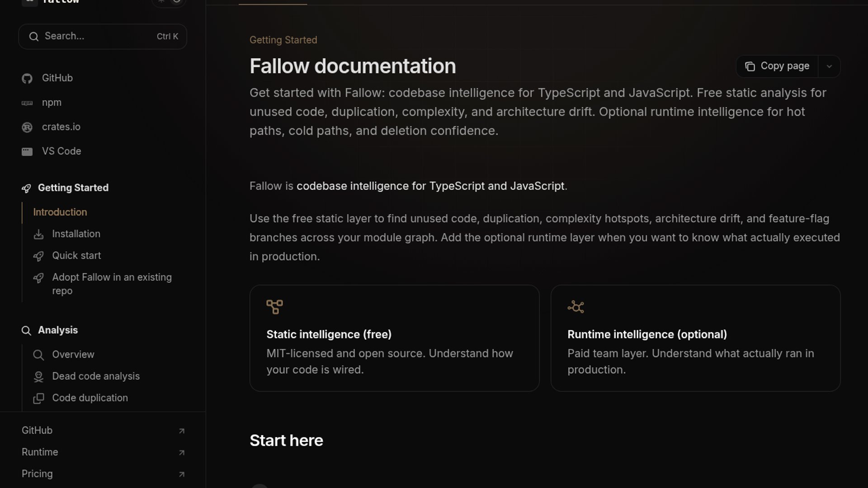Viewport: 868px width, 488px height.
Task: Click the Installation download icon
Action: [38, 234]
